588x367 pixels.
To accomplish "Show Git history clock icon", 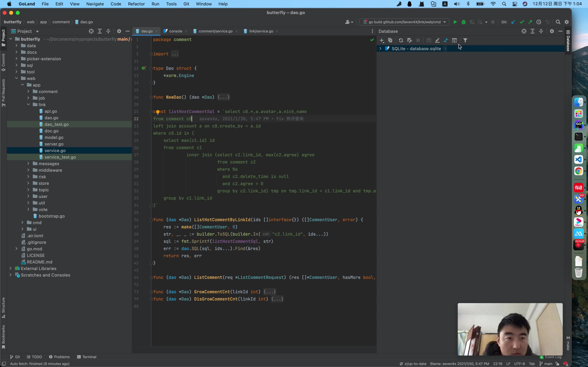I will [538, 22].
